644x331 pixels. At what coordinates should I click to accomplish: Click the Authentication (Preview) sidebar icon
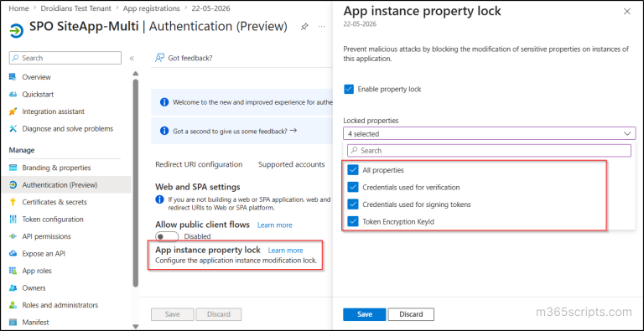13,185
